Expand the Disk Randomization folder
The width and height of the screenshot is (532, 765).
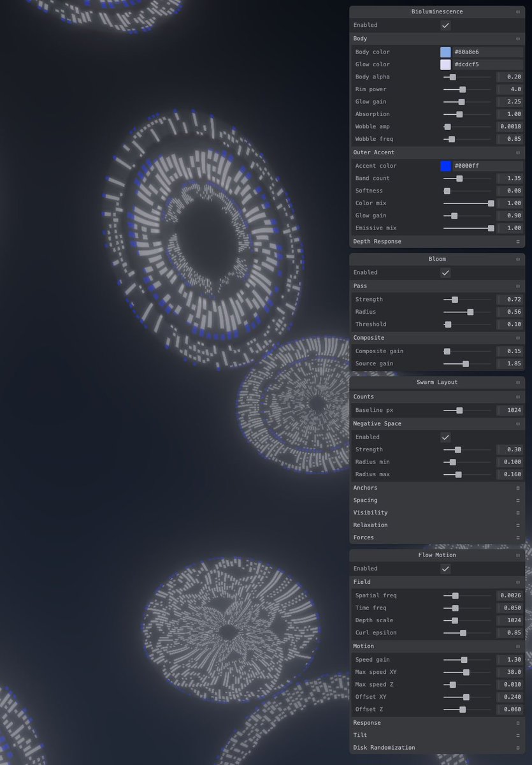437,748
